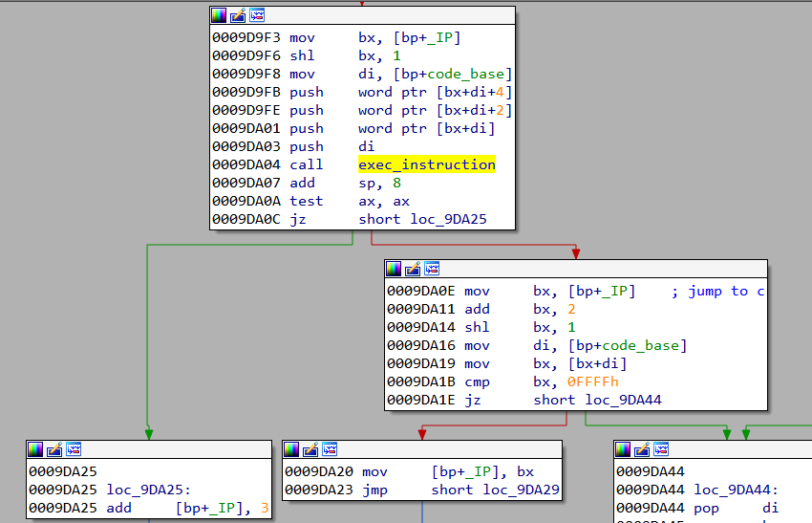Click 'add [bp+_IP], 3' instruction line
This screenshot has width=812, height=523.
187,508
